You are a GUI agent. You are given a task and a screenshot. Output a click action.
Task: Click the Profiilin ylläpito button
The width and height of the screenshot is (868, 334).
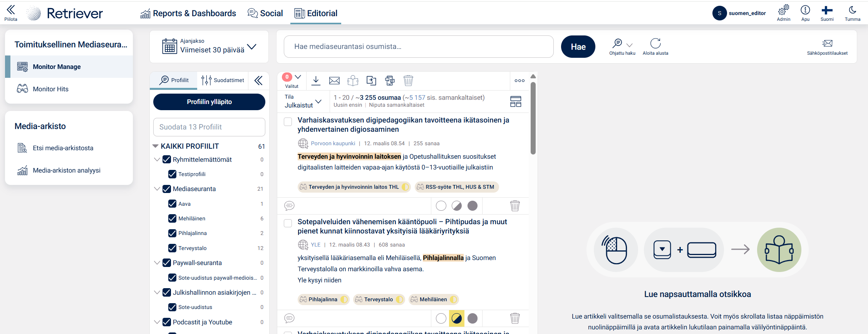[x=209, y=102]
